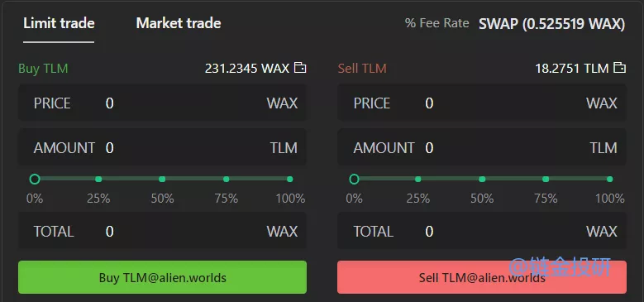644x302 pixels.
Task: Click the TLM wallet icon beside 18.2751 TLM
Action: tap(619, 68)
